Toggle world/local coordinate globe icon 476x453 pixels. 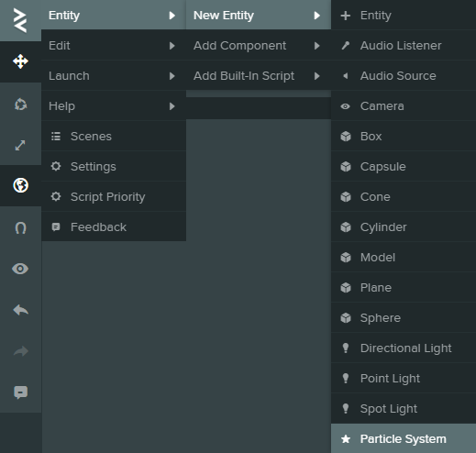(20, 185)
